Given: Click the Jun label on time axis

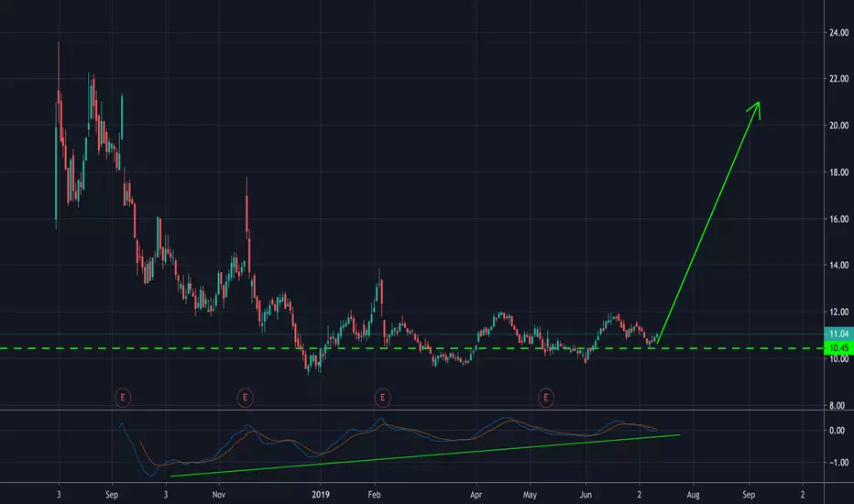Looking at the screenshot, I should [x=586, y=495].
